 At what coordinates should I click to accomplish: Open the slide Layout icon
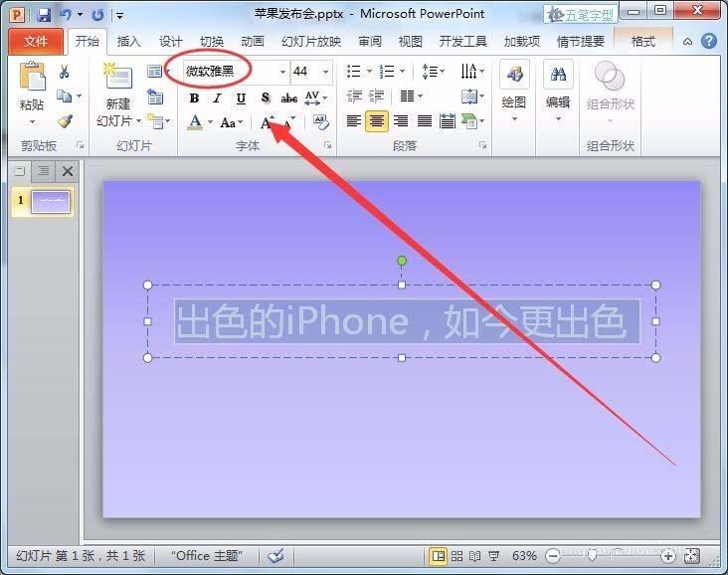(154, 71)
